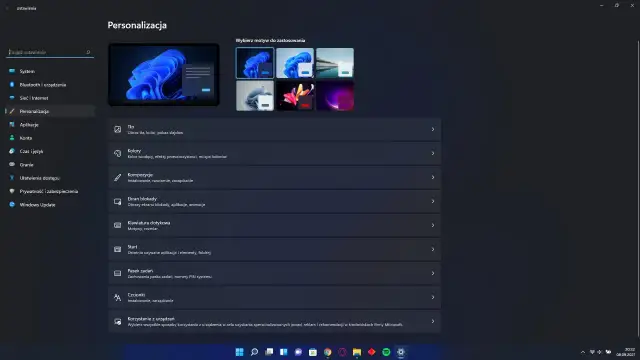Open Widgets from the taskbar
Viewport: 640px width, 360px height.
(284, 352)
